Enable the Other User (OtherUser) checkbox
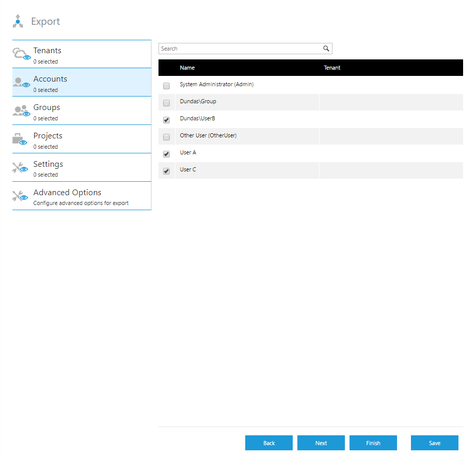 166,137
